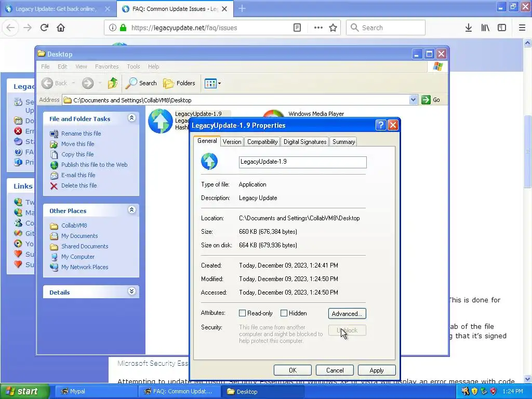This screenshot has width=532, height=399.
Task: Click Copy this file task
Action: [x=77, y=154]
